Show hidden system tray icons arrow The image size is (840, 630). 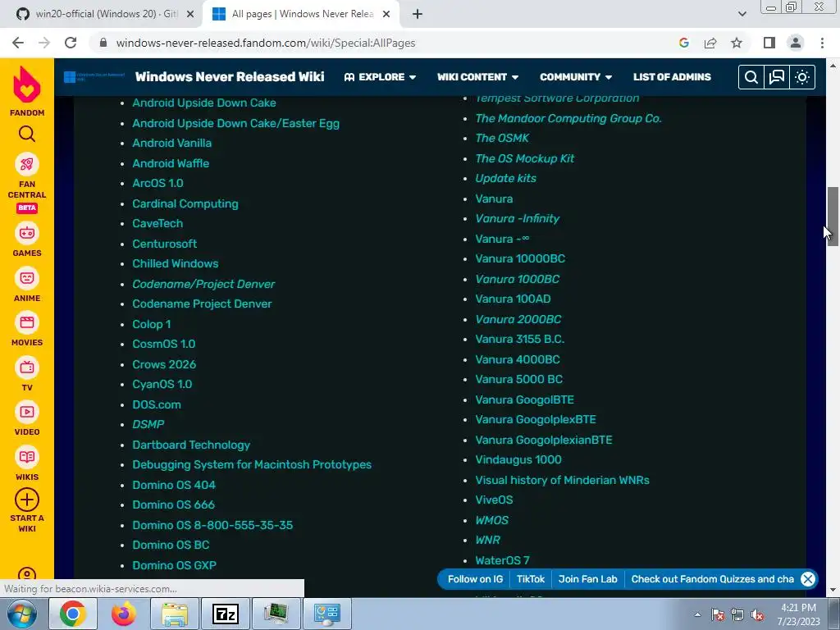[697, 614]
